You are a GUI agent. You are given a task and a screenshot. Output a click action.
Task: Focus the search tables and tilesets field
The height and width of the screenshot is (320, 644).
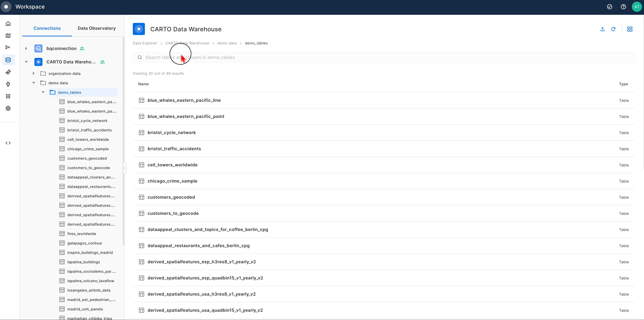(384, 57)
